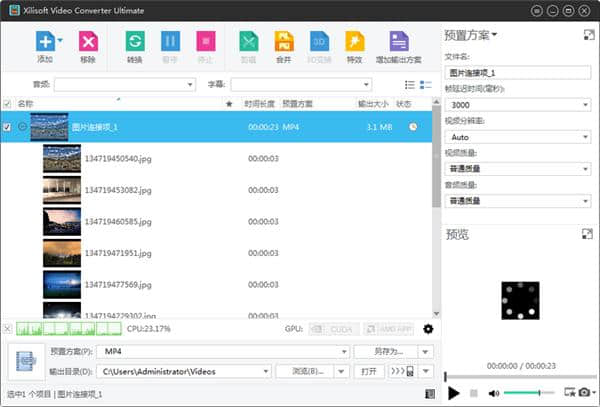Open the 视频质量 dropdown

click(520, 168)
